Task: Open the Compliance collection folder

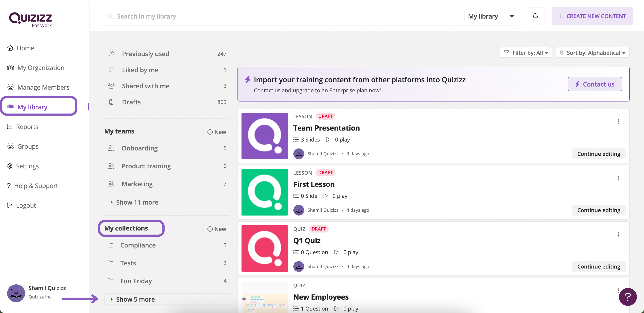Action: point(138,245)
